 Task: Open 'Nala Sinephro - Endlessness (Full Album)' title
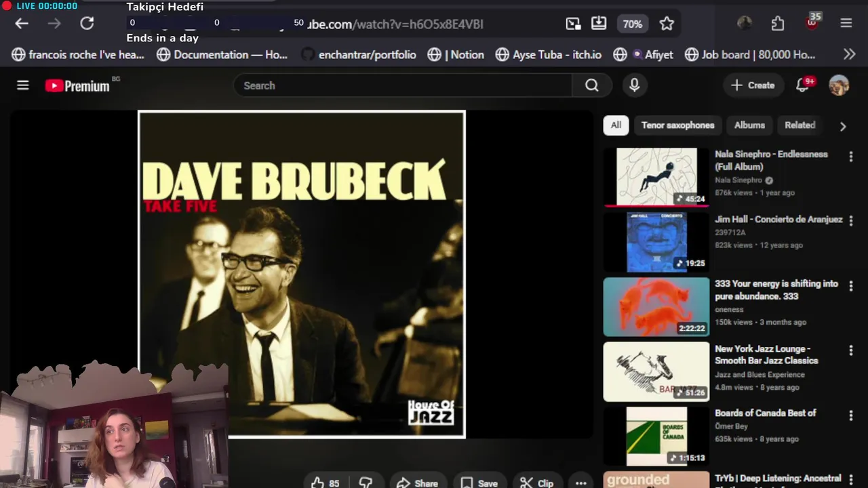[x=771, y=161]
